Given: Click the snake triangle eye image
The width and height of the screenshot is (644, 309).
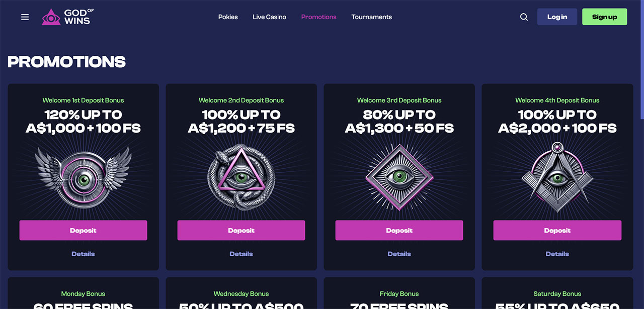Looking at the screenshot, I should (242, 177).
